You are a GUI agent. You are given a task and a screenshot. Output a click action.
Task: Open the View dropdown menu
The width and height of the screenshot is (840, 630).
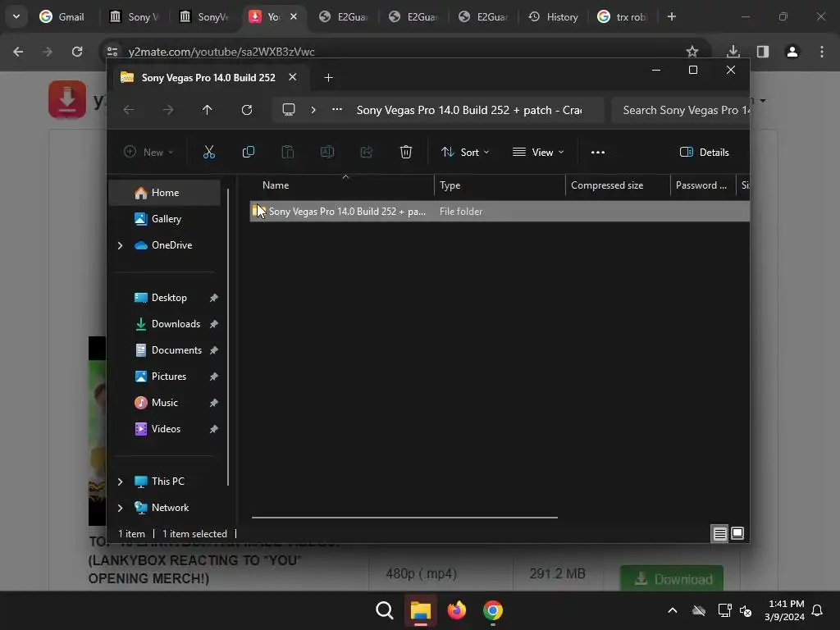(x=538, y=152)
